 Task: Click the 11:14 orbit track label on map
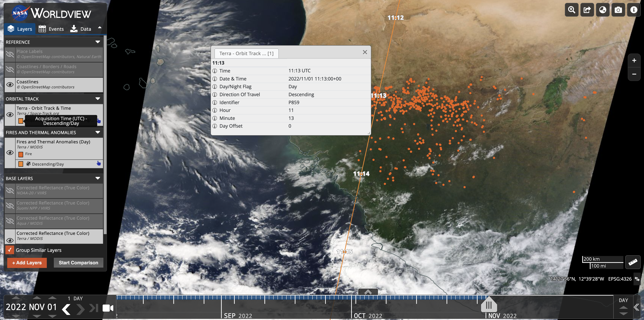pyautogui.click(x=361, y=174)
